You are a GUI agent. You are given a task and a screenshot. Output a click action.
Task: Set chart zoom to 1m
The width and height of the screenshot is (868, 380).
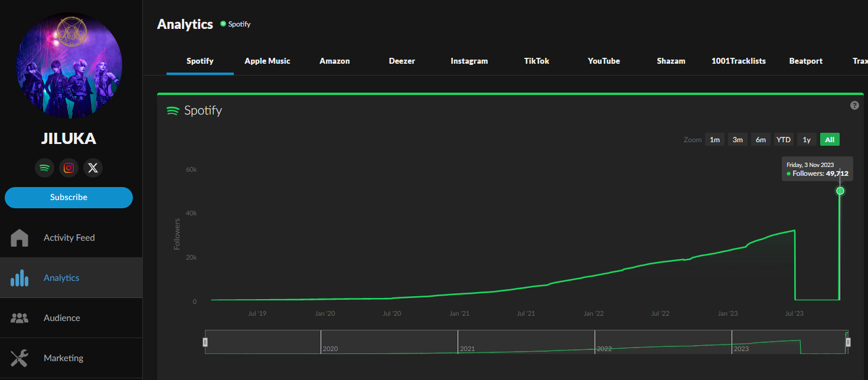pos(714,140)
